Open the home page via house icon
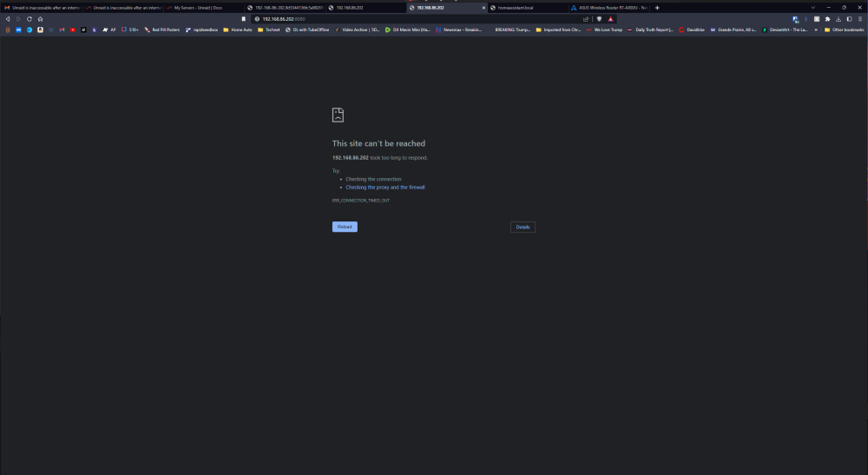 pyautogui.click(x=41, y=19)
